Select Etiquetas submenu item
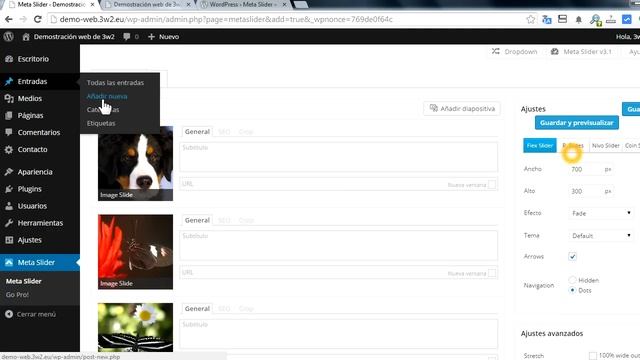The width and height of the screenshot is (640, 360). 101,123
